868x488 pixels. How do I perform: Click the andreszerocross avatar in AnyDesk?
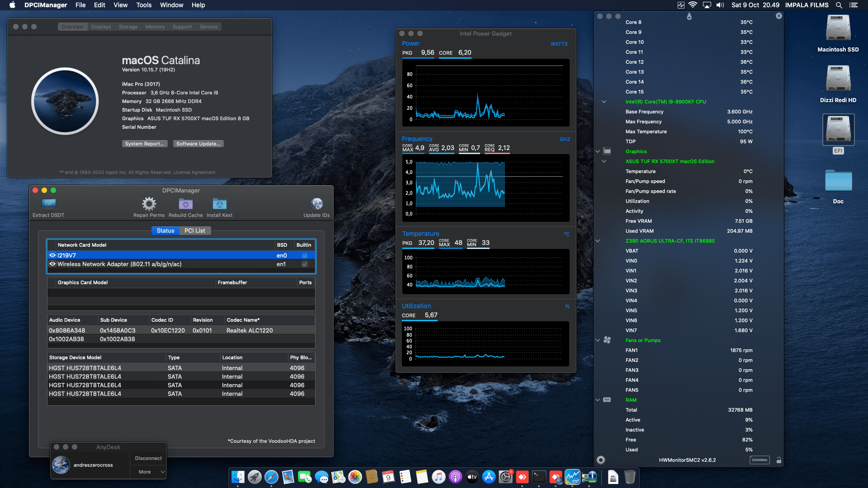(x=61, y=465)
